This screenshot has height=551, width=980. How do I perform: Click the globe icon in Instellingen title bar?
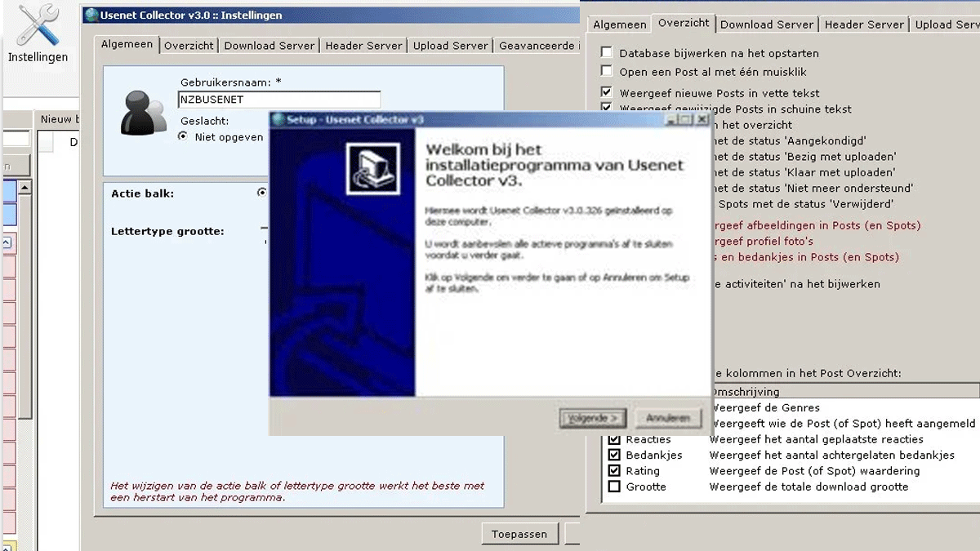point(91,15)
